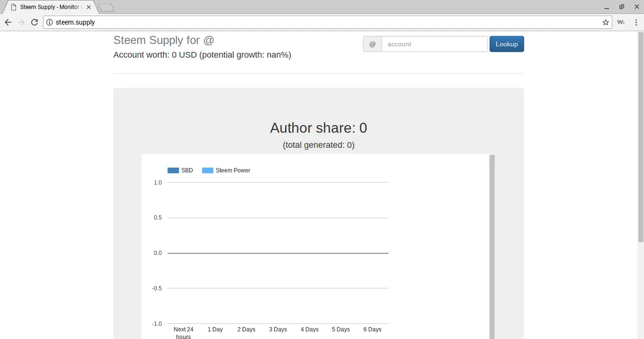
Task: Click the Author share: 0 heading
Action: tap(318, 128)
